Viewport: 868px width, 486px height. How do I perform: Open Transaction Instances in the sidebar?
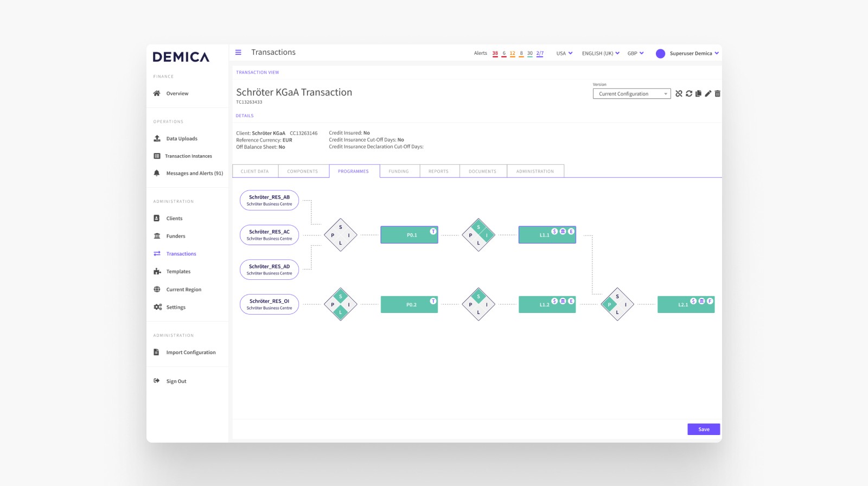188,156
